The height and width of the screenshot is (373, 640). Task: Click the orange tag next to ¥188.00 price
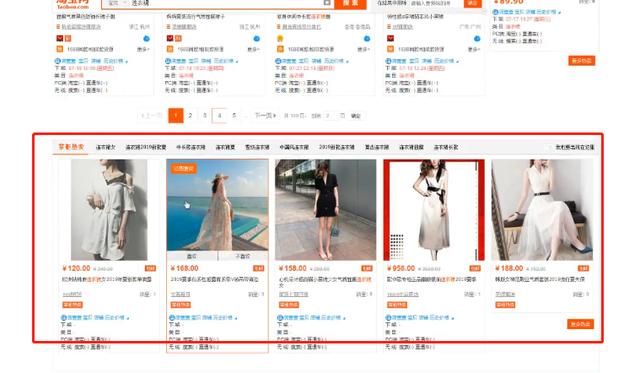[583, 268]
